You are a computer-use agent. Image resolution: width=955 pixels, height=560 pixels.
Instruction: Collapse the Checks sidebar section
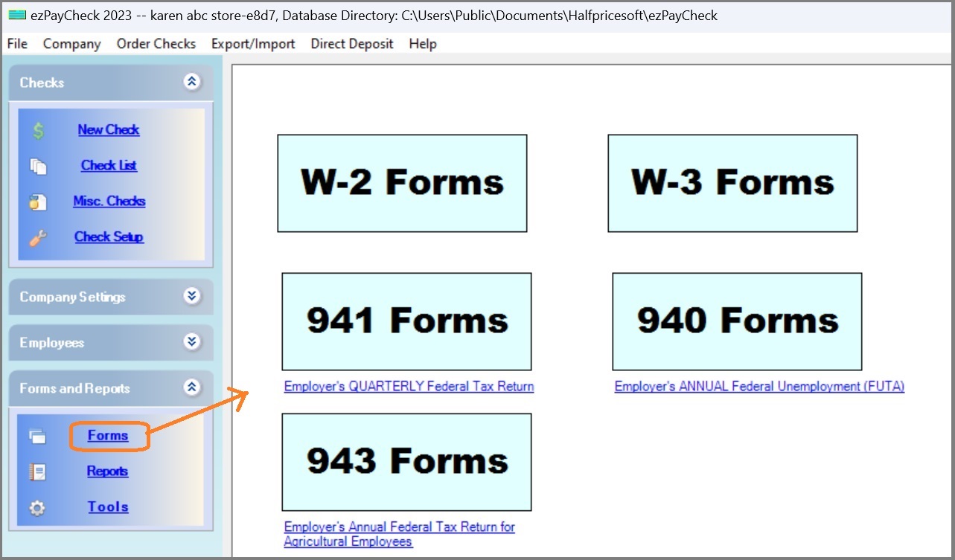click(192, 83)
